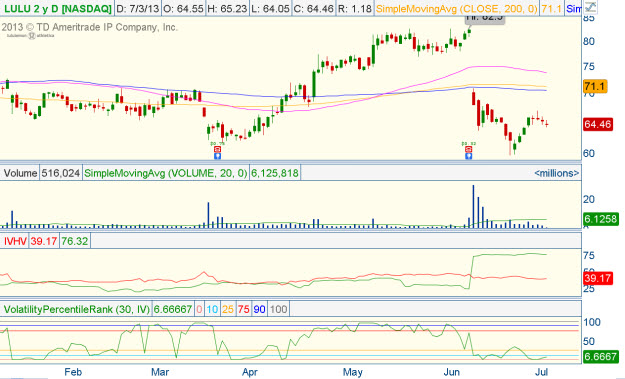
Task: Click the red 39.17 IVHV axis bubble
Action: [597, 278]
